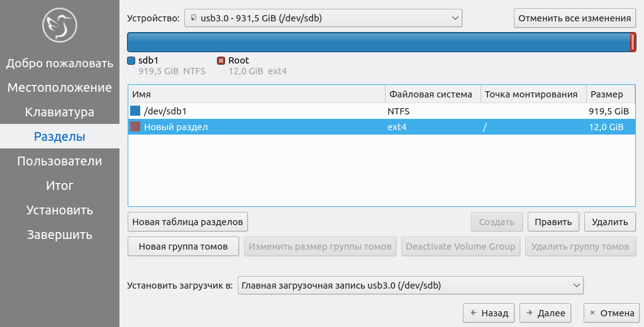Select the Клавиатура step in sidebar
The image size is (644, 327).
60,112
